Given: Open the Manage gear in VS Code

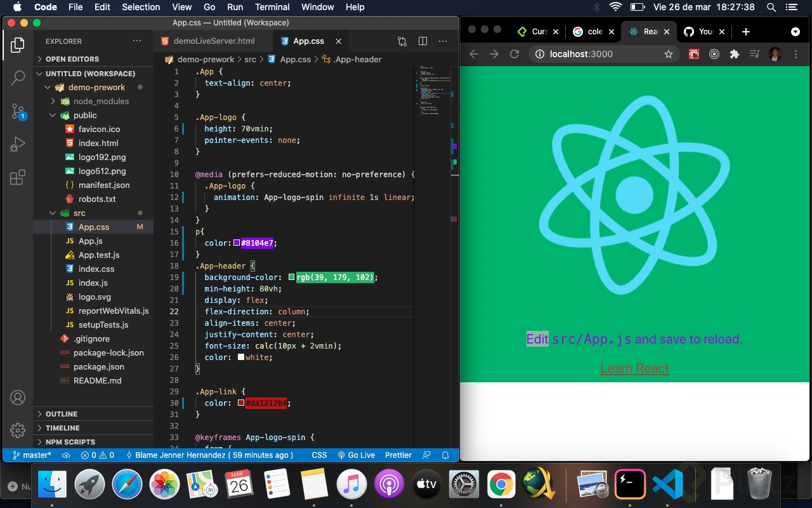Looking at the screenshot, I should coord(17,431).
